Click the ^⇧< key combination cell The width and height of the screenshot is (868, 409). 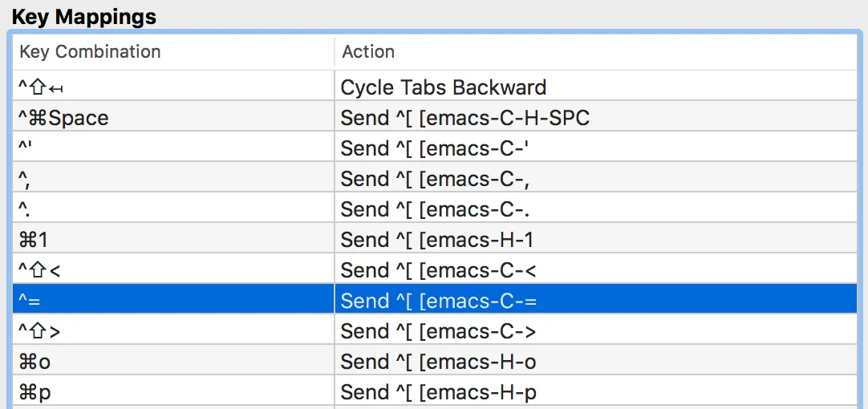(40, 270)
